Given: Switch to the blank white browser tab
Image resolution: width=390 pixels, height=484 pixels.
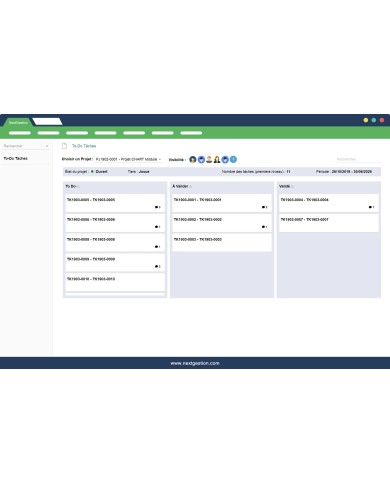Looking at the screenshot, I should pyautogui.click(x=47, y=122).
